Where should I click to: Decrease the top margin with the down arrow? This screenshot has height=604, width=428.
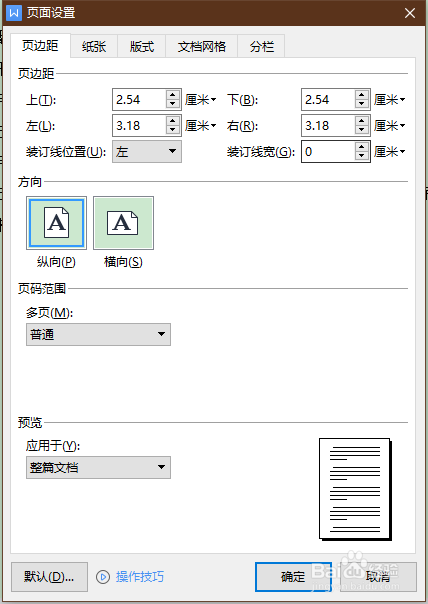[173, 104]
